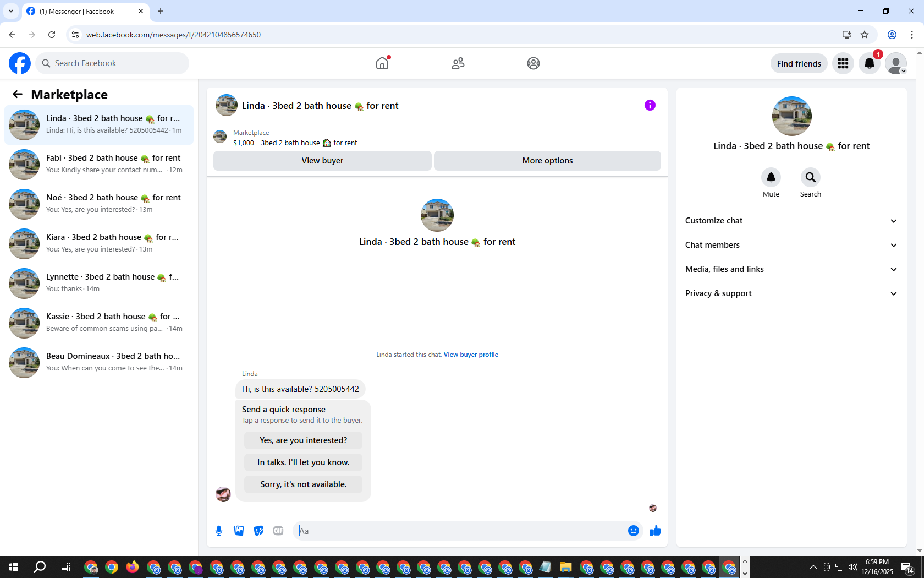Follow the View buyer profile link
The image size is (924, 578).
tap(471, 355)
